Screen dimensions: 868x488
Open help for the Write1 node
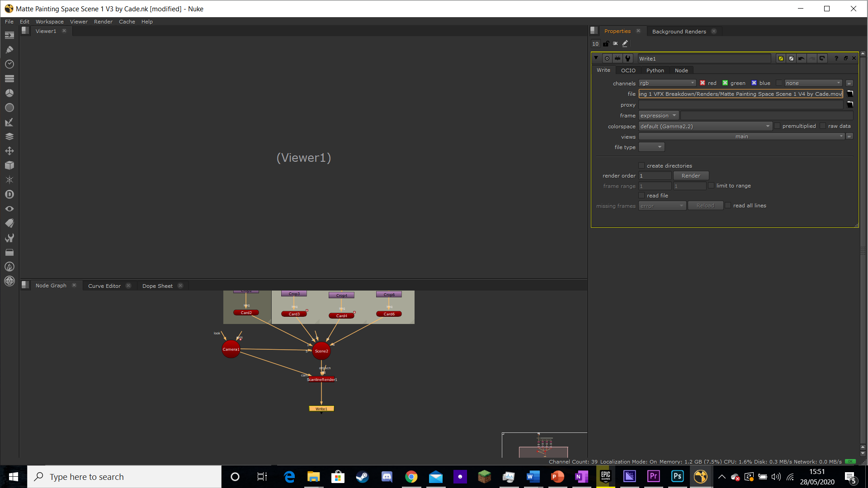836,58
